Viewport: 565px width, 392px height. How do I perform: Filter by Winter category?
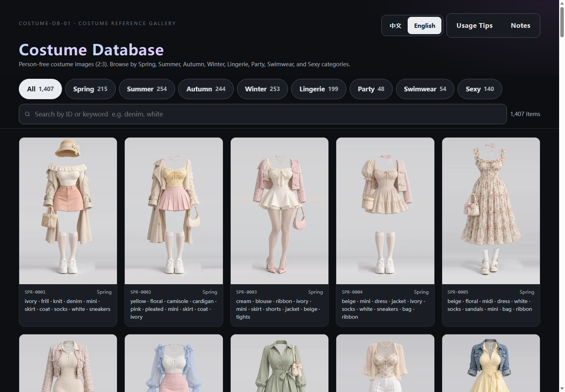point(262,89)
